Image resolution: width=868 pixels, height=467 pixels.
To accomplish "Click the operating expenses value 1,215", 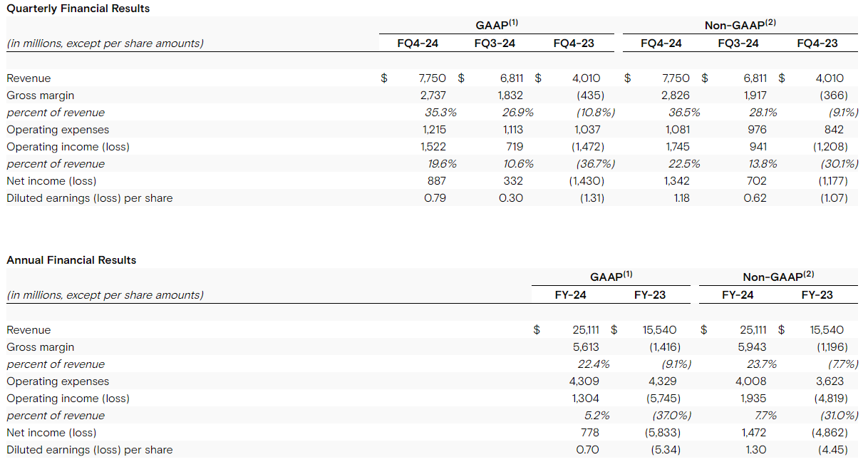I will coord(435,130).
